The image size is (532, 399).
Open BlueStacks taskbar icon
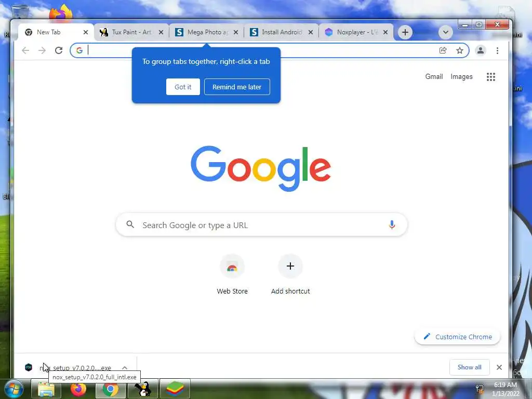tap(175, 389)
